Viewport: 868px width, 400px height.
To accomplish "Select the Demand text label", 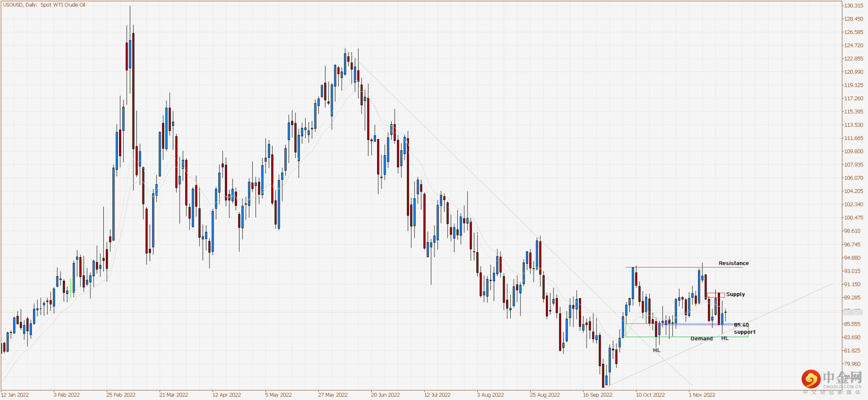I will coord(701,338).
